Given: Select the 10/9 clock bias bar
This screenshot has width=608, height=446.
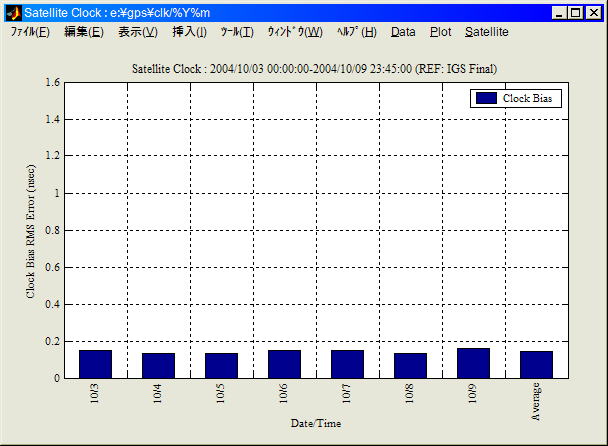Looking at the screenshot, I should (473, 363).
